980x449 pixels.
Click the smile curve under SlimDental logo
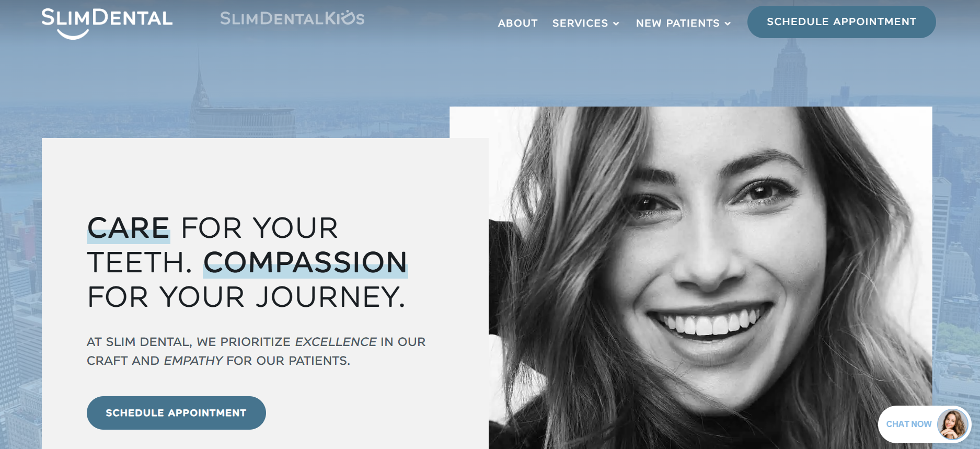73,34
